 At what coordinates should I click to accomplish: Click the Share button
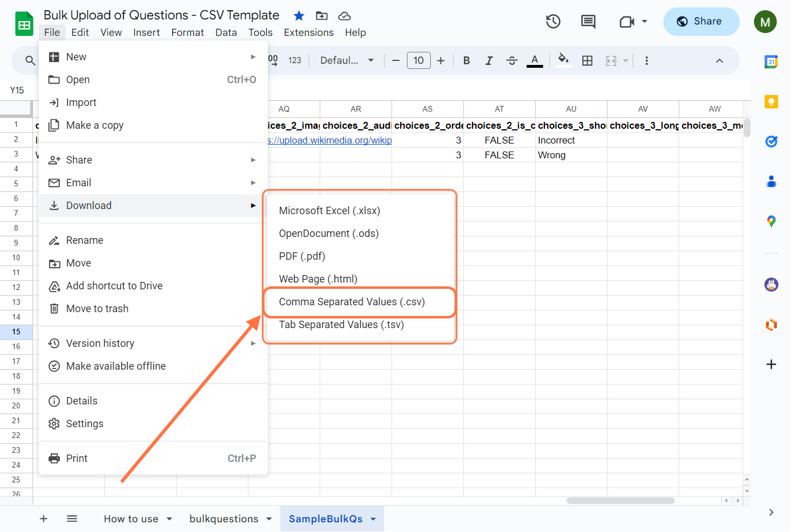click(700, 22)
